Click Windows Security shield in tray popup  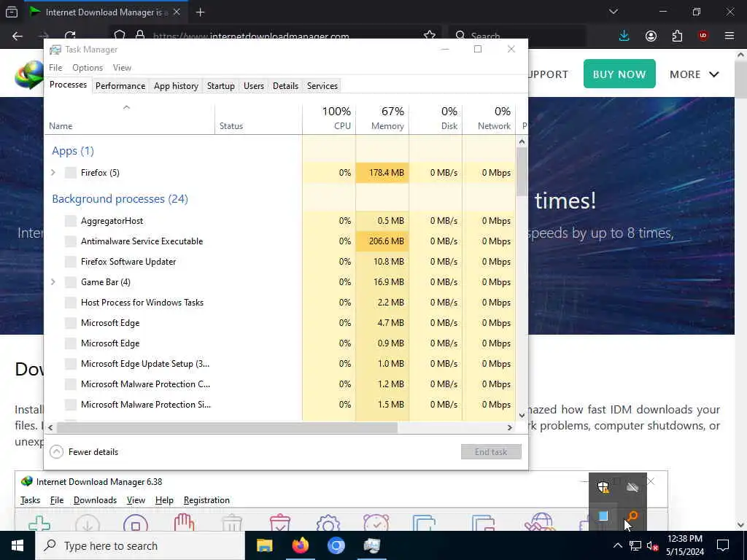(x=603, y=487)
